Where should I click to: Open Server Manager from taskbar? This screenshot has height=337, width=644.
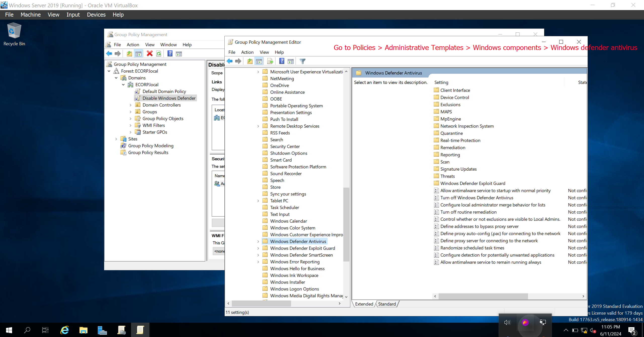[102, 330]
